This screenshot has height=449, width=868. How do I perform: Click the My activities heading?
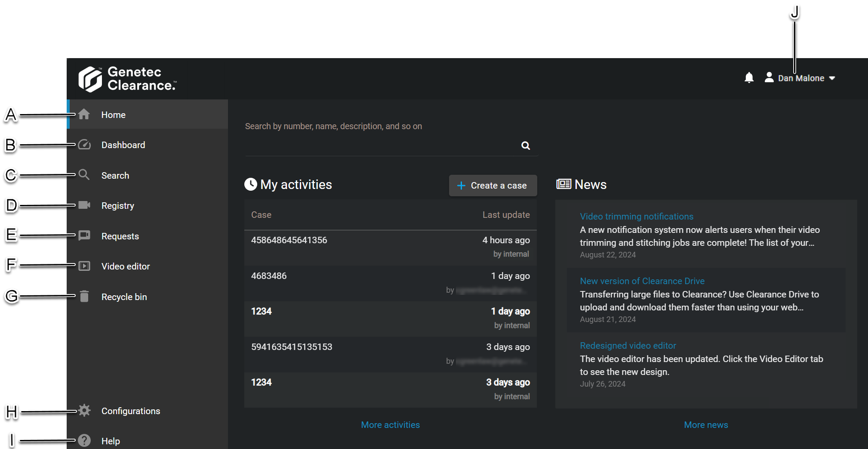296,184
